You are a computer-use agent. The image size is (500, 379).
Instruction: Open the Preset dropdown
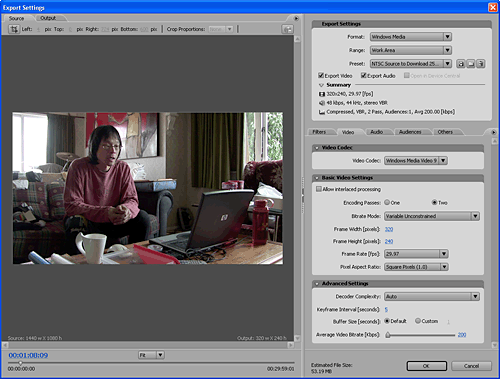(x=411, y=64)
